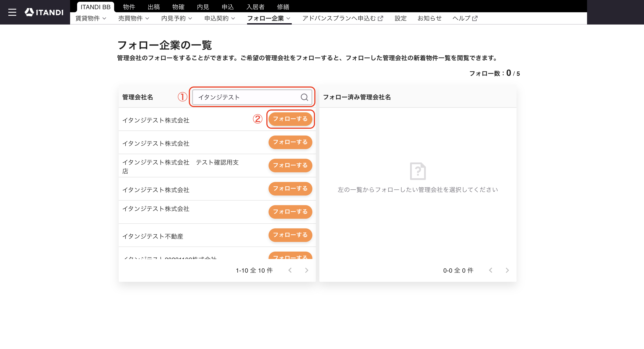Go to next page of company list
The width and height of the screenshot is (644, 349).
(306, 270)
